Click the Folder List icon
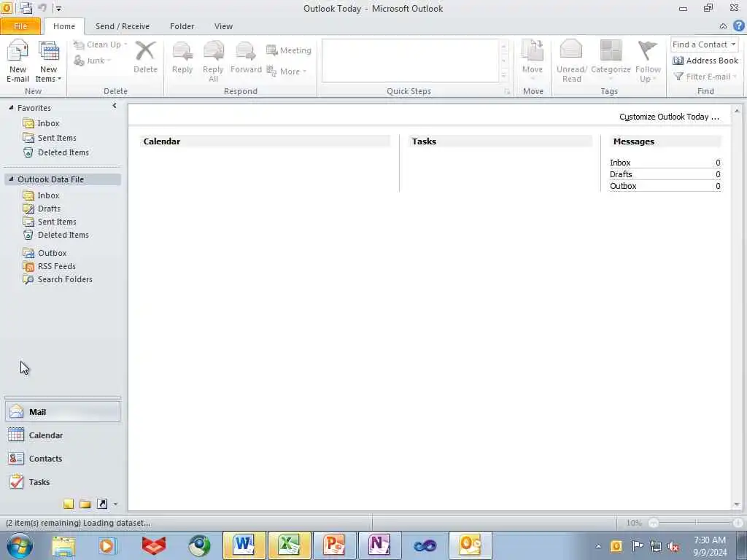Screen dimensions: 747x560 coord(85,504)
